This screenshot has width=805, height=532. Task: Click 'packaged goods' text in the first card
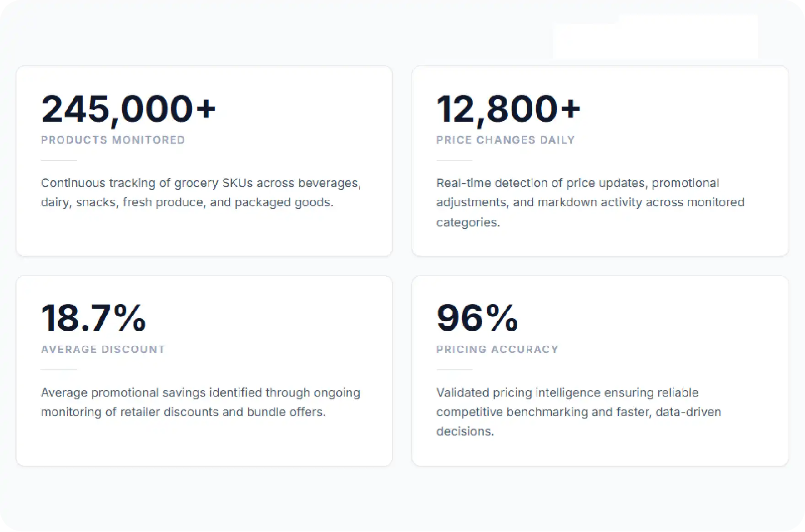point(284,203)
